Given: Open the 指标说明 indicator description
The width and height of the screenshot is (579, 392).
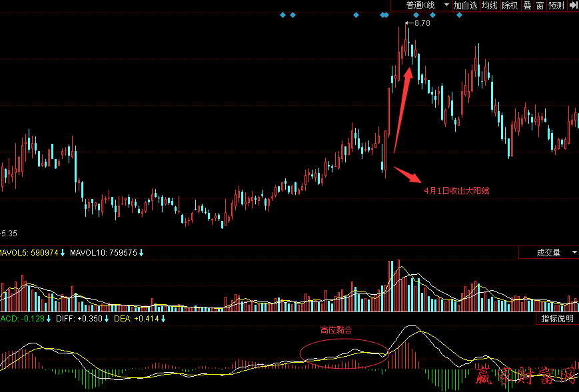Looking at the screenshot, I should click(x=557, y=319).
